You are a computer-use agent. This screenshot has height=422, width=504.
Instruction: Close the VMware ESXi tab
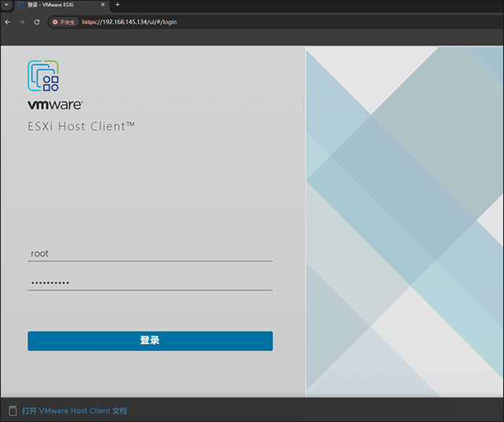(x=103, y=5)
